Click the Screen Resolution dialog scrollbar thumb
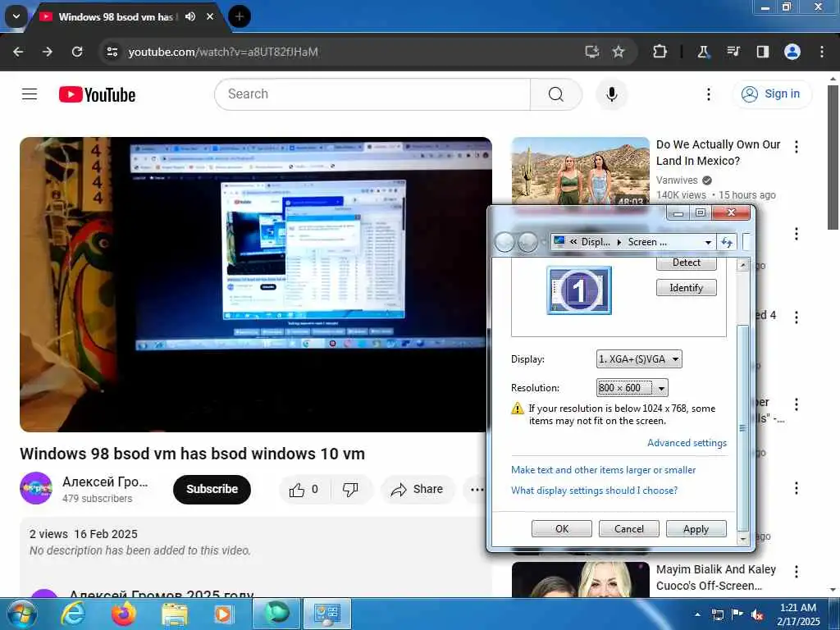Viewport: 840px width, 630px height. (x=742, y=427)
